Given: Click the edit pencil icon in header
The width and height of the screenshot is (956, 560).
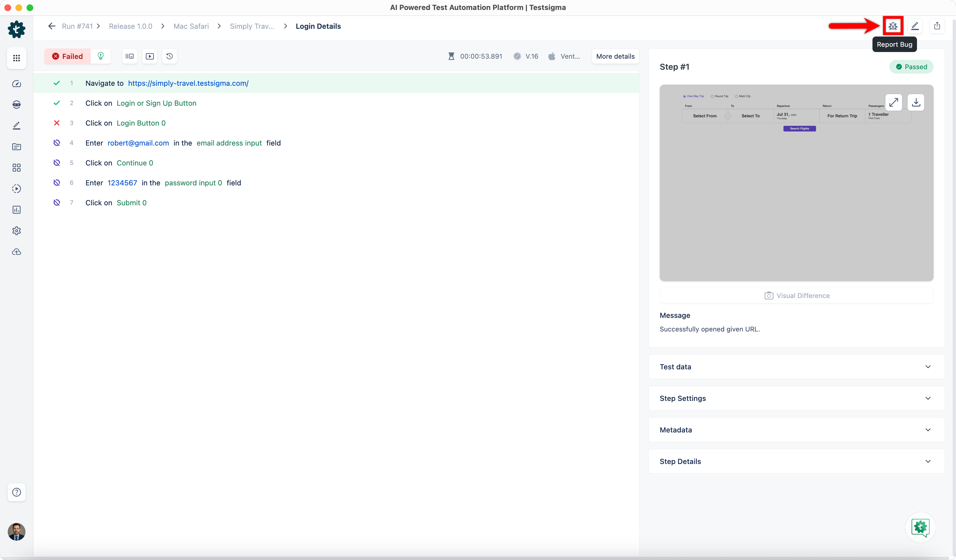Looking at the screenshot, I should coord(915,26).
